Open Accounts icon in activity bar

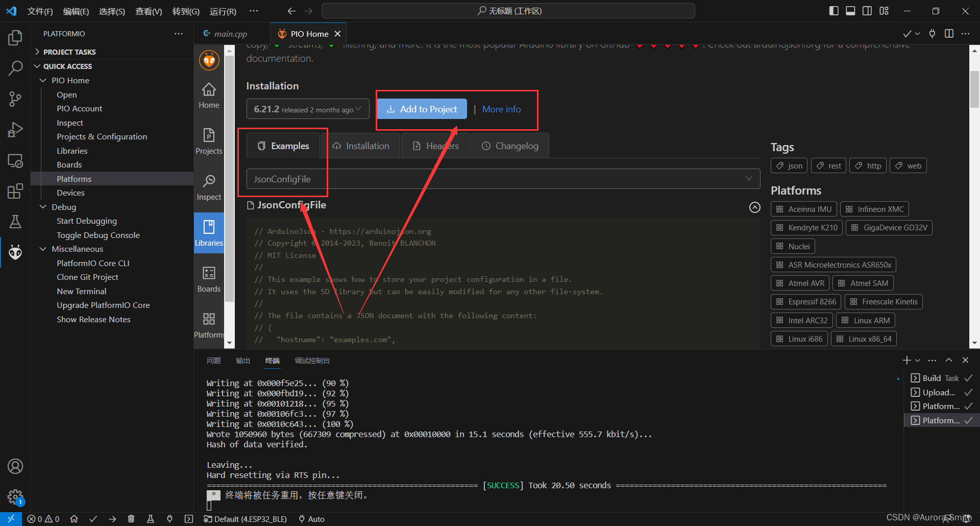(15, 466)
